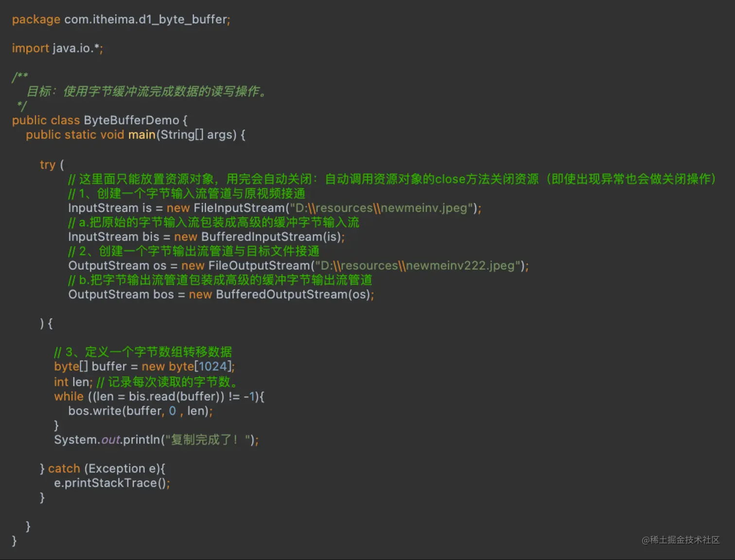This screenshot has height=560, width=735.
Task: Click the BufferedOutputStream(os) line
Action: 221,295
